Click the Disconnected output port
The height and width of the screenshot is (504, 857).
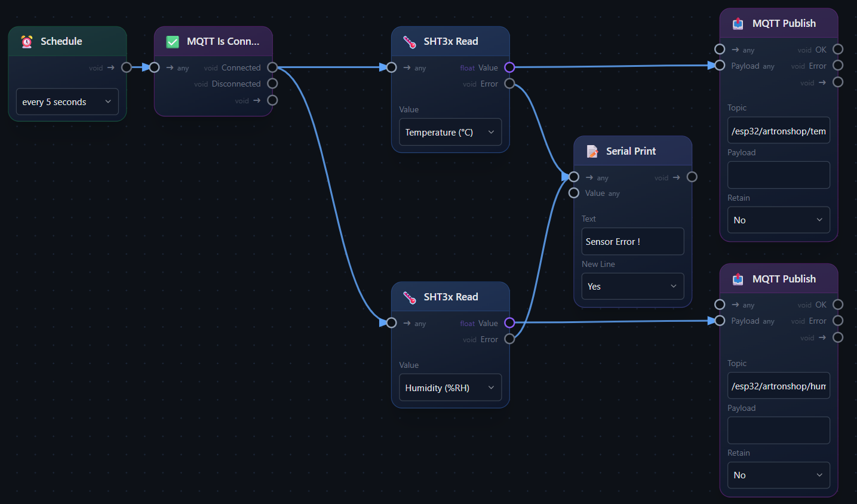pos(272,84)
